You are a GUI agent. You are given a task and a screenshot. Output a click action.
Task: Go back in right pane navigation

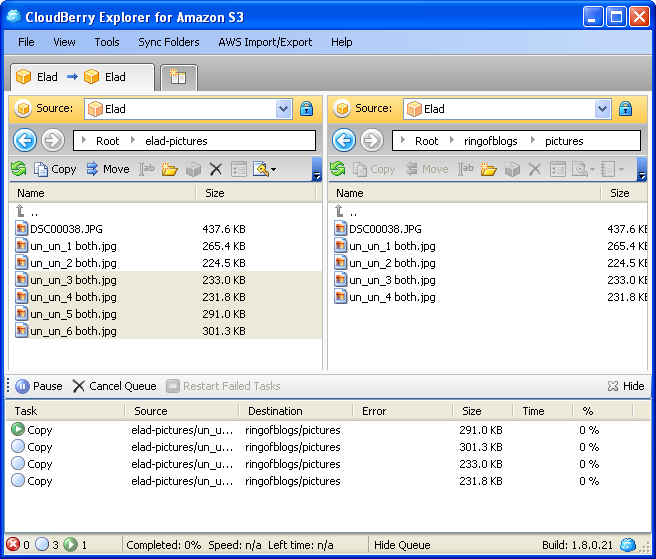(343, 140)
